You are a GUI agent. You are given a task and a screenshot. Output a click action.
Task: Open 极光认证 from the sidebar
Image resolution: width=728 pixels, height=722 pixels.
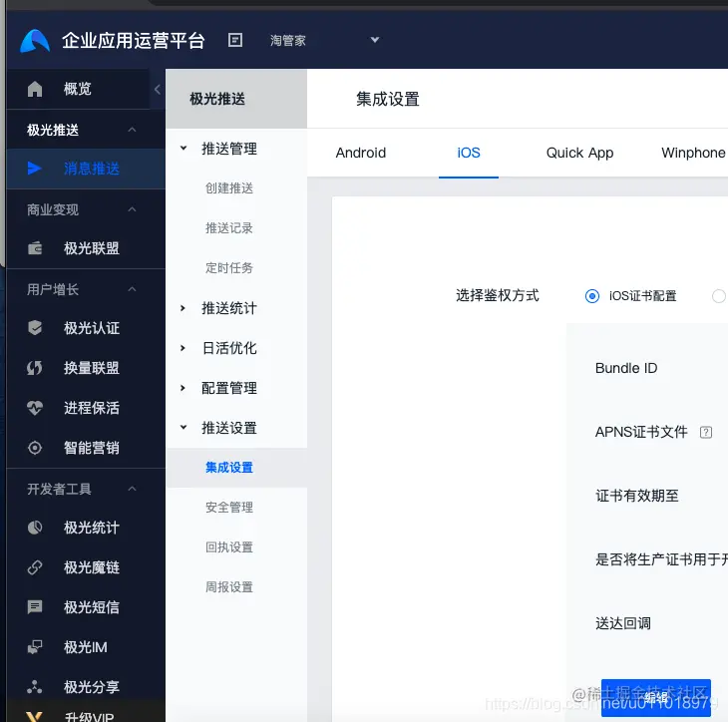92,328
